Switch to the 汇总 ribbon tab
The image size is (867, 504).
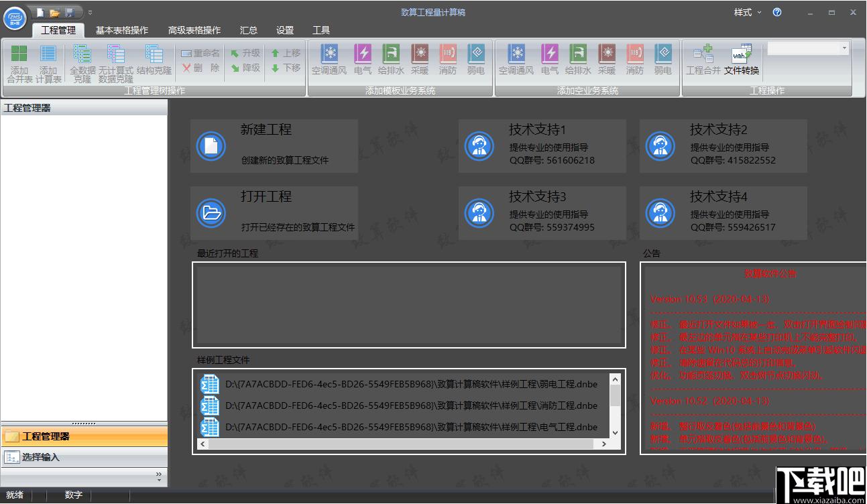[x=249, y=30]
